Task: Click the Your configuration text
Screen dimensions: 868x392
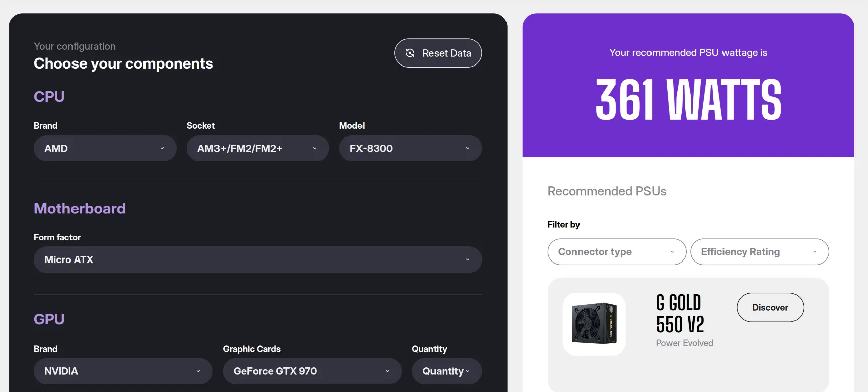Action: pos(75,46)
